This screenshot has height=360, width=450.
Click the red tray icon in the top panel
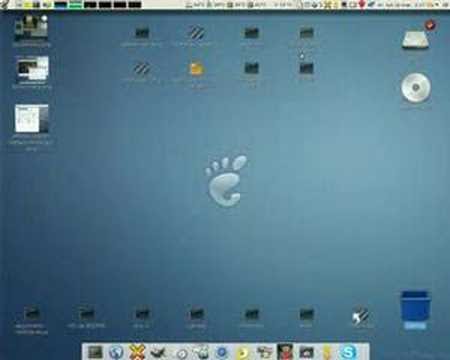pos(362,5)
